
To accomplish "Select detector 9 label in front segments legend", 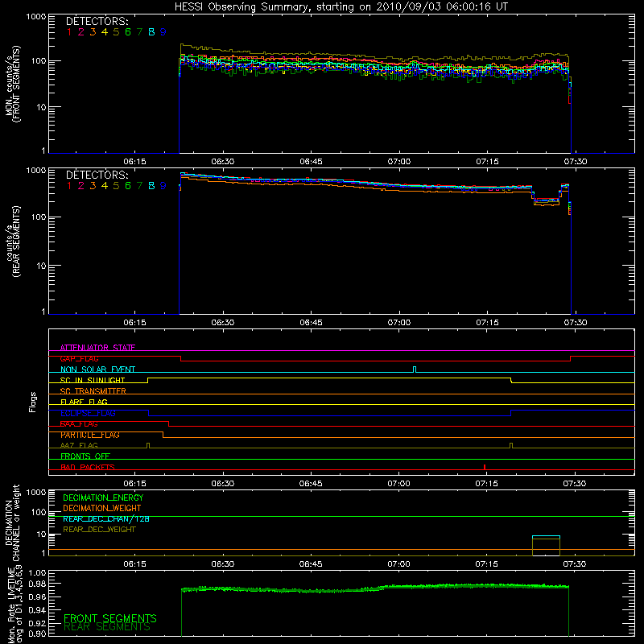I will click(163, 32).
